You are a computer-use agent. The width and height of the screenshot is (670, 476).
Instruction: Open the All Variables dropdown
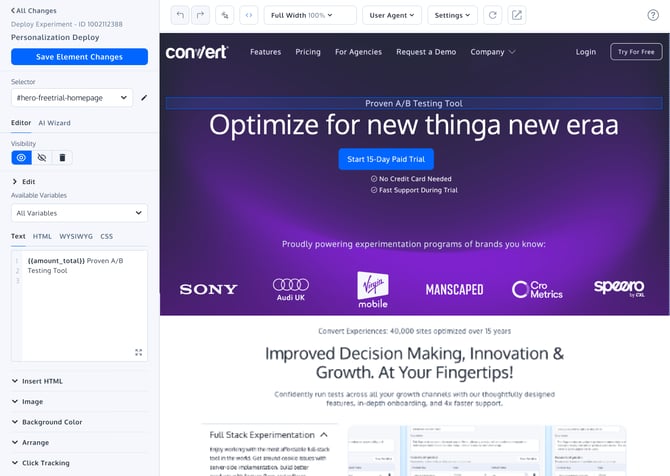pyautogui.click(x=79, y=213)
